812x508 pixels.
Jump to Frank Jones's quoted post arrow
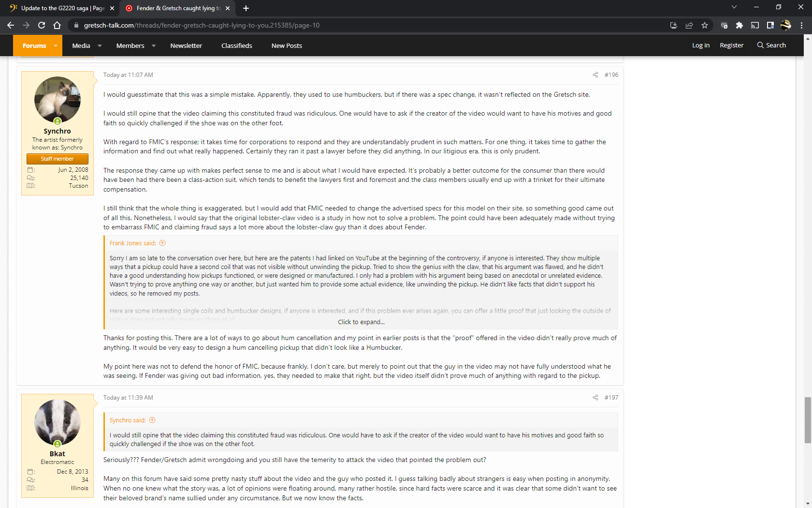coord(162,243)
